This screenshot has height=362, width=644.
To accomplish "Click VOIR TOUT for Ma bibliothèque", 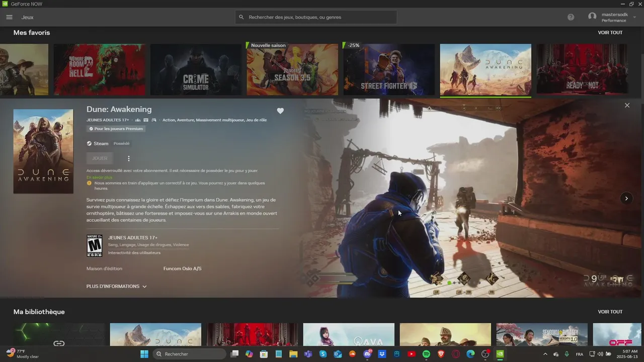I will (610, 312).
